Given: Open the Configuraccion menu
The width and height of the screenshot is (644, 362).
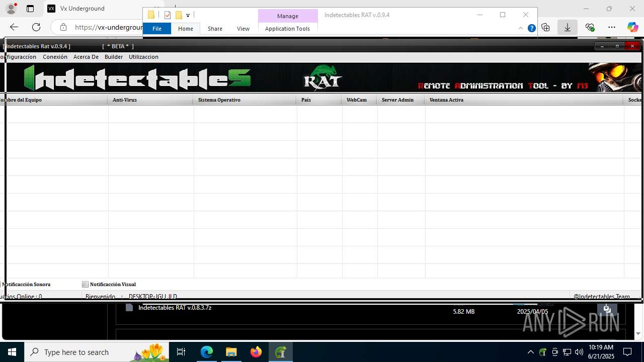Looking at the screenshot, I should 19,57.
